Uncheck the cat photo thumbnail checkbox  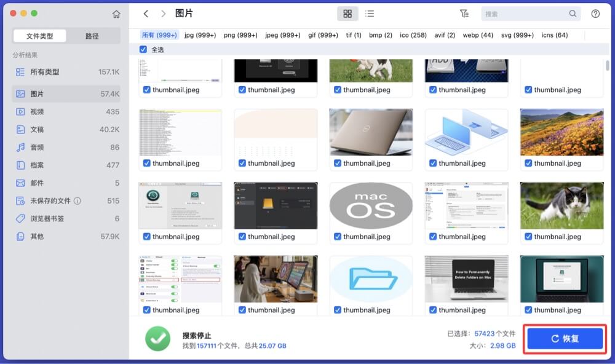click(x=528, y=236)
